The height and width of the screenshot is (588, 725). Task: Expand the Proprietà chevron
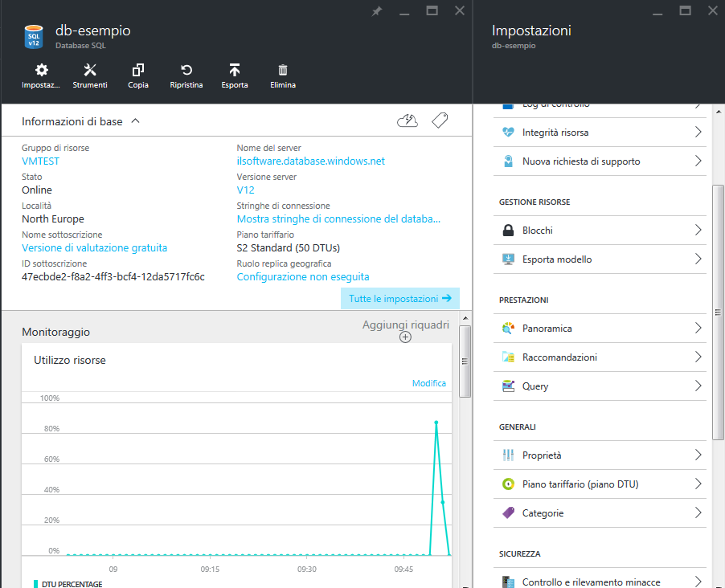click(698, 455)
